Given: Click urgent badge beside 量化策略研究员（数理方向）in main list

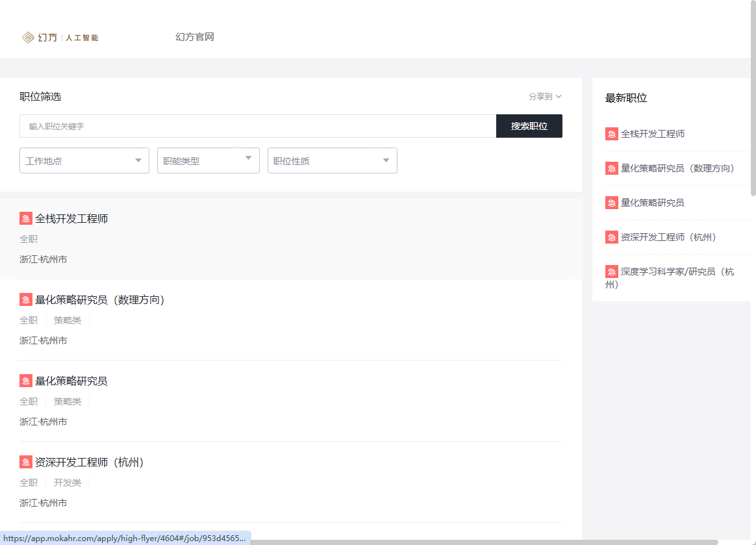Looking at the screenshot, I should pyautogui.click(x=26, y=300).
